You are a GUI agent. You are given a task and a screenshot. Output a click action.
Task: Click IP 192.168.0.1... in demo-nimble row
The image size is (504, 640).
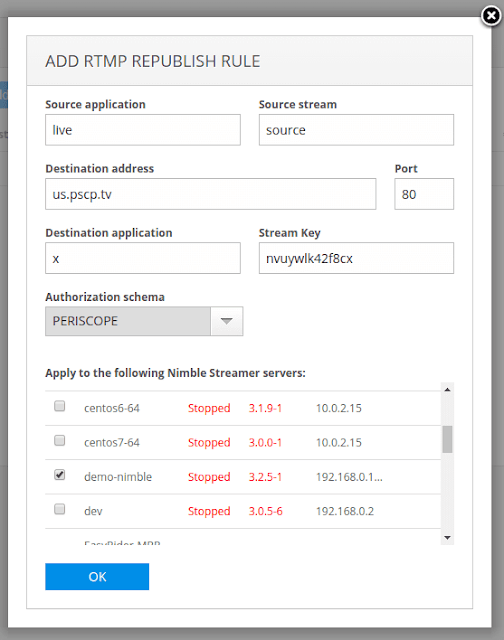349,477
